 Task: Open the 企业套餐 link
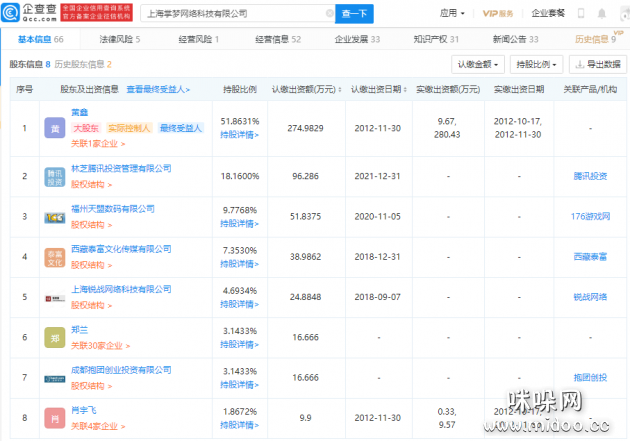[x=548, y=13]
